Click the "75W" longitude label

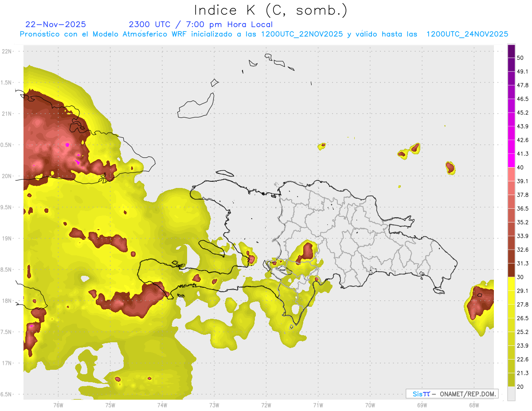point(110,405)
